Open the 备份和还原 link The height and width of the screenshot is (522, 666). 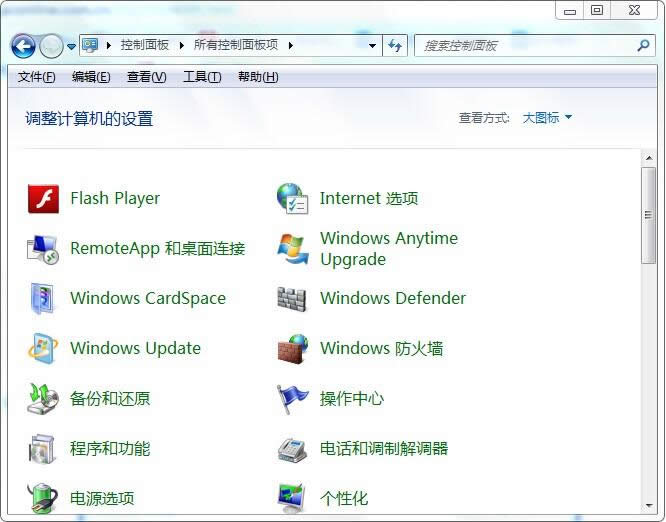point(110,398)
